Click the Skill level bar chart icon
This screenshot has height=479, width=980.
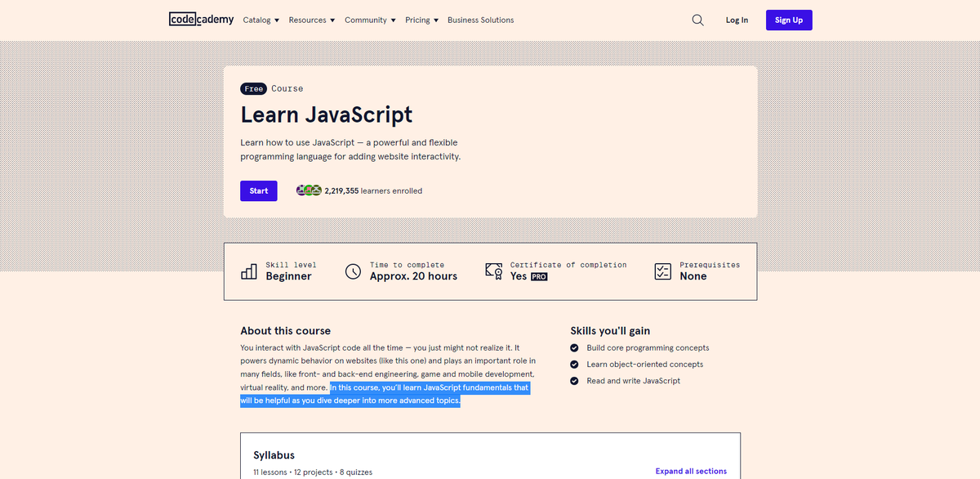[x=249, y=271]
